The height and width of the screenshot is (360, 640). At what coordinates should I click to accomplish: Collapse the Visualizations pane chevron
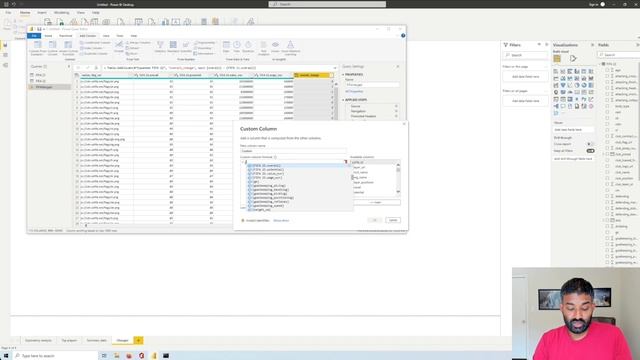pyautogui.click(x=593, y=45)
